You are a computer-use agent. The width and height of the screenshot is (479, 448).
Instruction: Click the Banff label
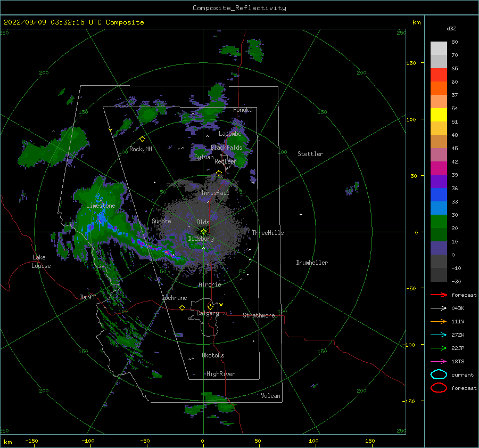tap(88, 297)
